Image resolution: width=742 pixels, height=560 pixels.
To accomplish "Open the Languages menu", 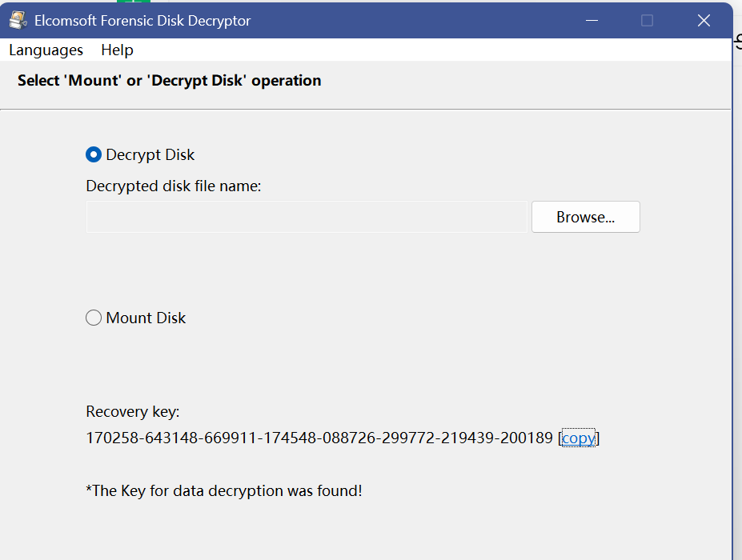I will pyautogui.click(x=46, y=50).
